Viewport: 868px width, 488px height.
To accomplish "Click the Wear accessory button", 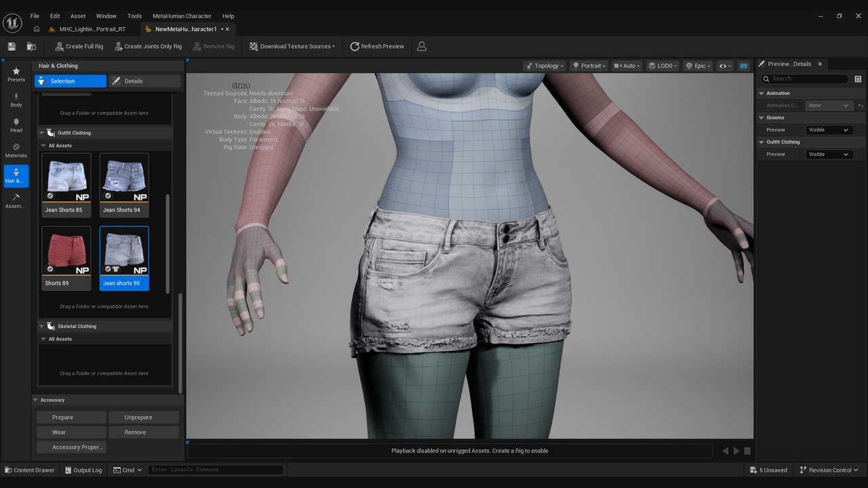I will 71,432.
